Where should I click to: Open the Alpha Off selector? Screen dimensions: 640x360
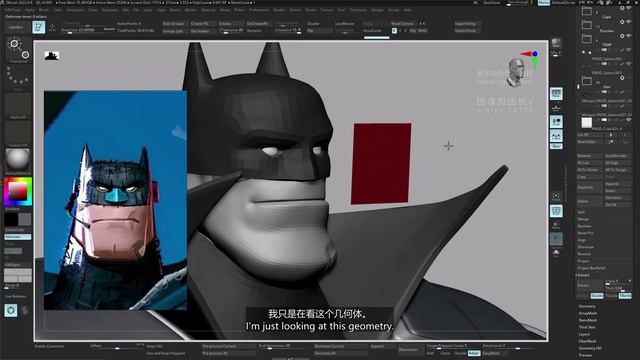(x=18, y=106)
